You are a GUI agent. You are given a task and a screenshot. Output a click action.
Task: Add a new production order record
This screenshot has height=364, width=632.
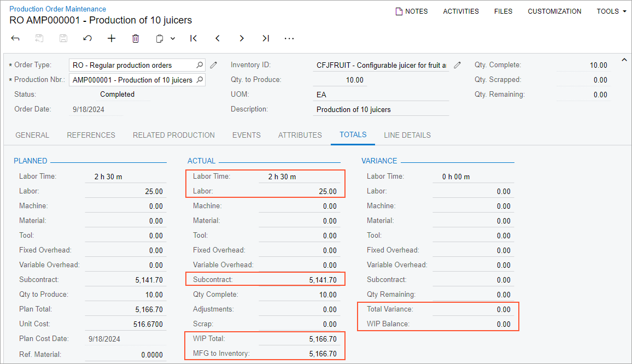(112, 38)
